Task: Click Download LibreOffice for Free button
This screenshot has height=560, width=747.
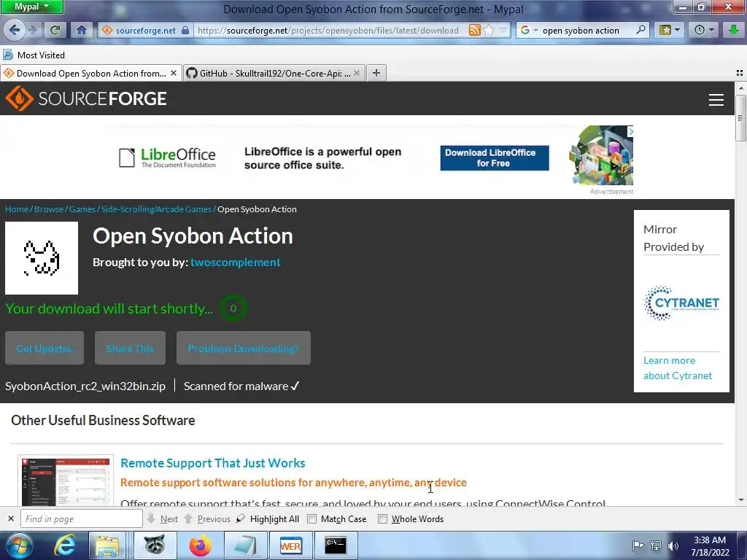Action: coord(494,158)
